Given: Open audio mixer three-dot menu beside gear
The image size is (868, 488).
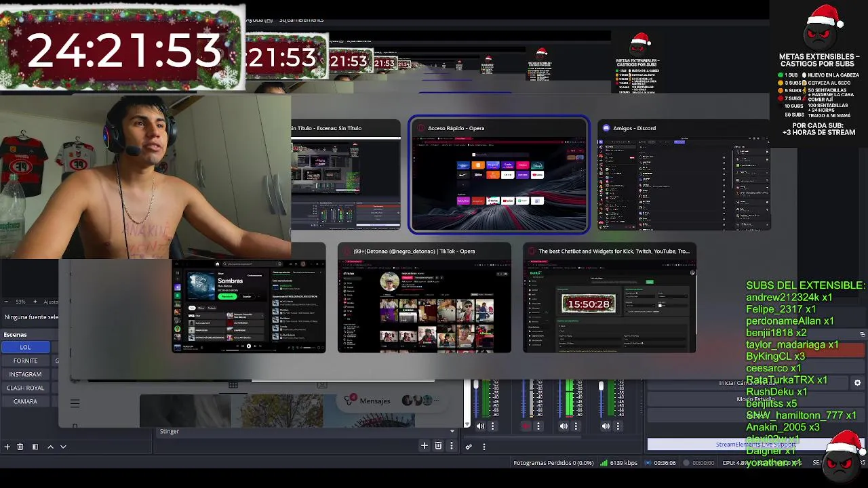Looking at the screenshot, I should click(484, 447).
